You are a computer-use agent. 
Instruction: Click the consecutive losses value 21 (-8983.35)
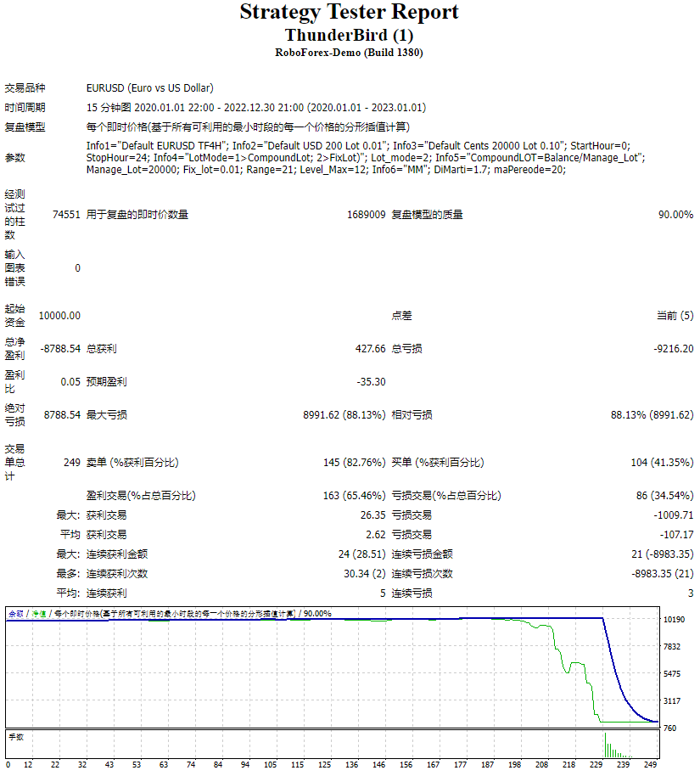[663, 554]
